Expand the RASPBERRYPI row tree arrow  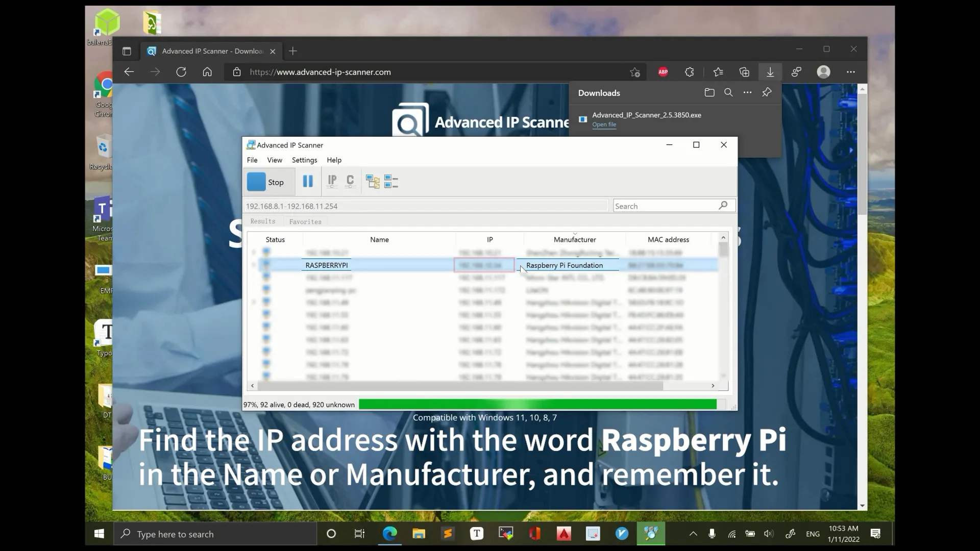click(254, 265)
